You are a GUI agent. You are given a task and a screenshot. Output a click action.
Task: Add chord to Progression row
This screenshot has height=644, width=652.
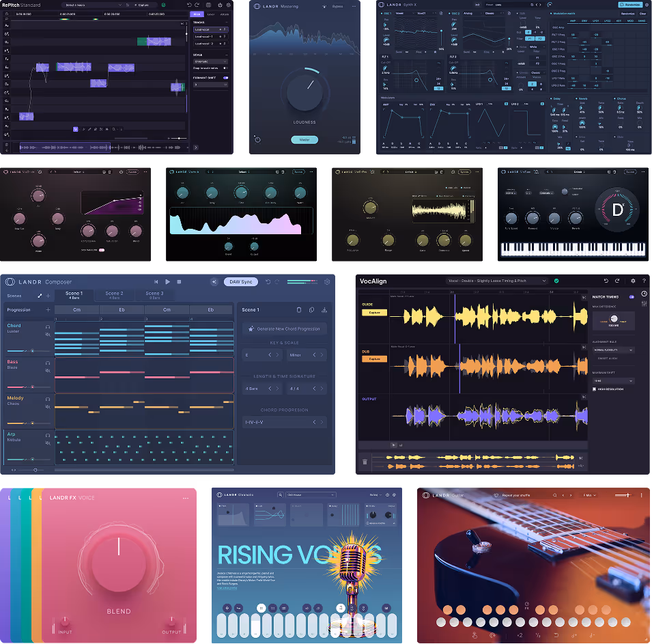[48, 309]
